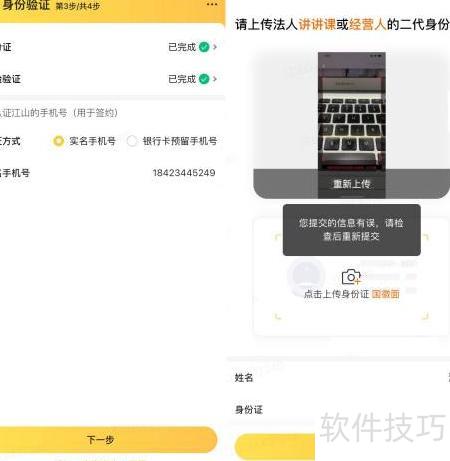This screenshot has width=450, height=461.
Task: Select the 银行卡预留手机号 radio option
Action: 132,141
